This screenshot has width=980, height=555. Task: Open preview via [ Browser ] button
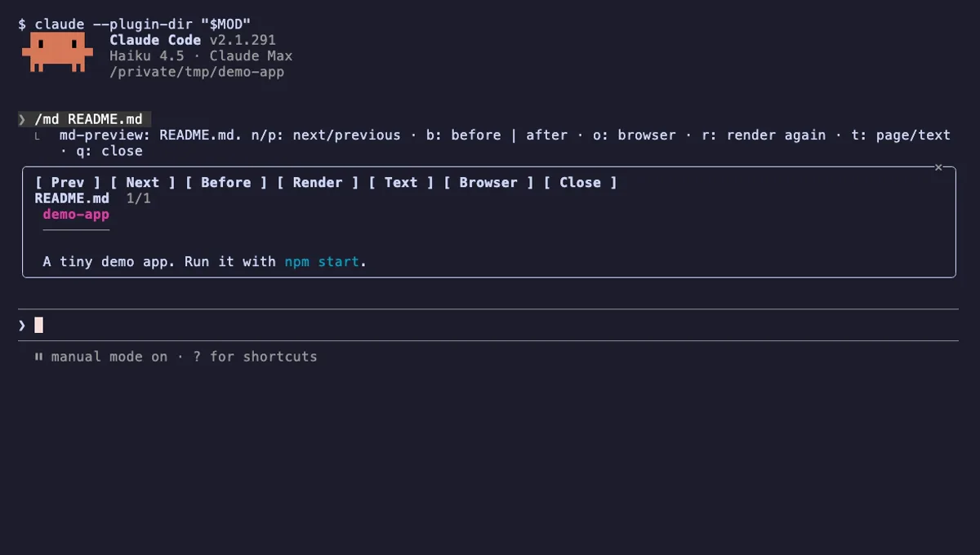(x=488, y=183)
